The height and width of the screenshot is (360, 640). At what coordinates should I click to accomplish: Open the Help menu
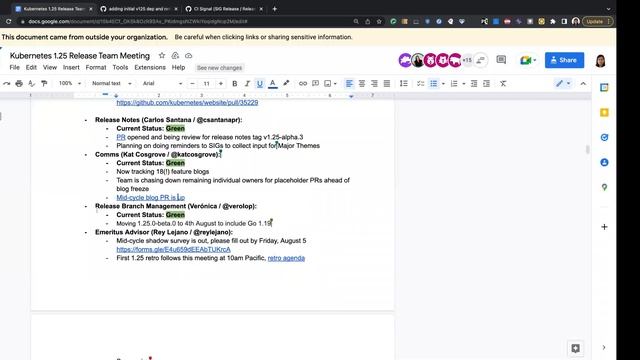coord(178,67)
